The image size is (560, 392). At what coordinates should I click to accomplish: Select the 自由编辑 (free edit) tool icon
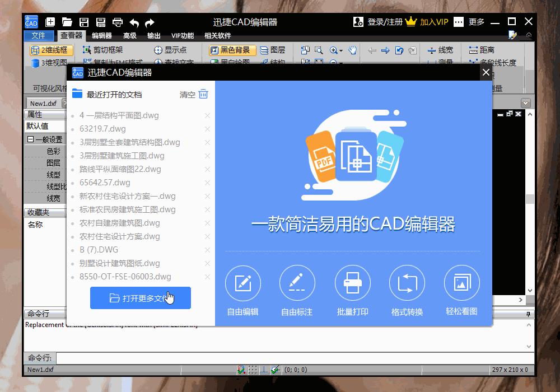242,283
